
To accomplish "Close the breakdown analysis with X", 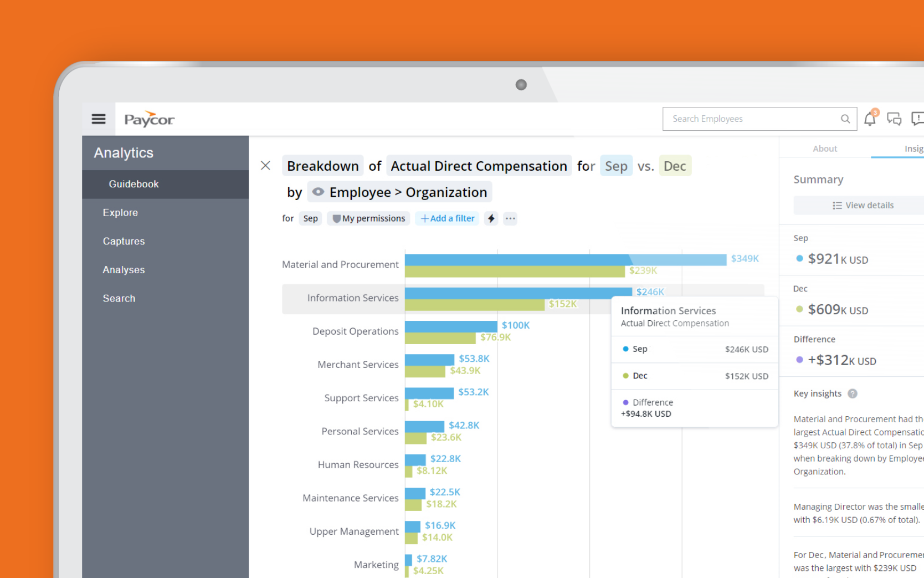I will click(x=265, y=165).
